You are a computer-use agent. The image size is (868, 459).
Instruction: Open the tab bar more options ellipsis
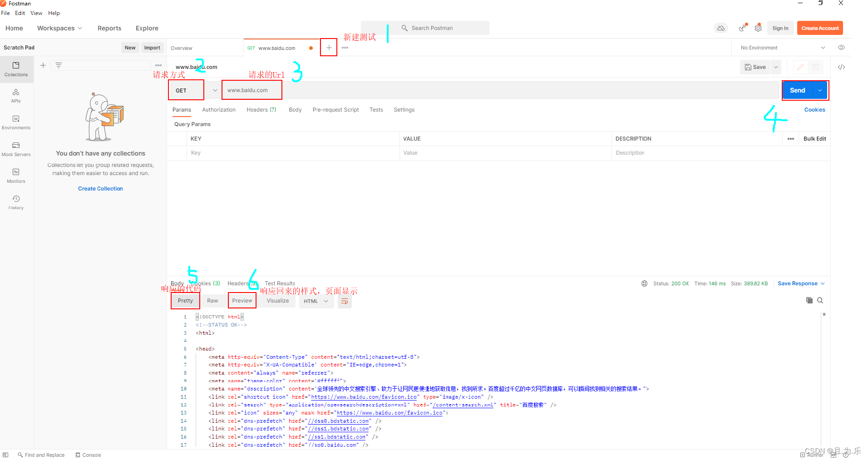345,48
